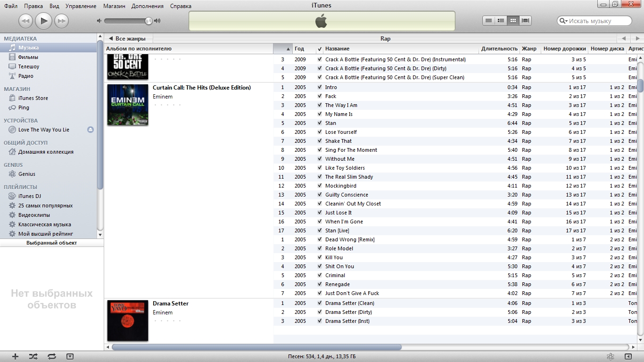Start playback with the Play button
This screenshot has width=644, height=362.
[43, 21]
